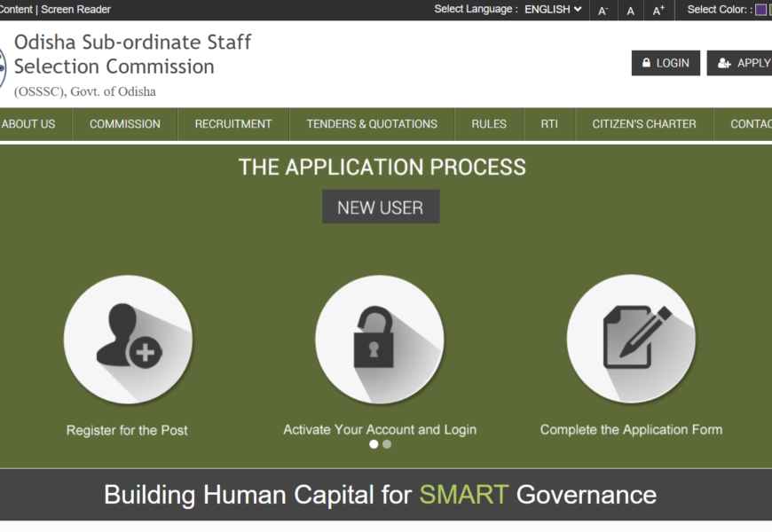
Task: Go to TENDERS & QUOTATIONS menu
Action: 372,124
